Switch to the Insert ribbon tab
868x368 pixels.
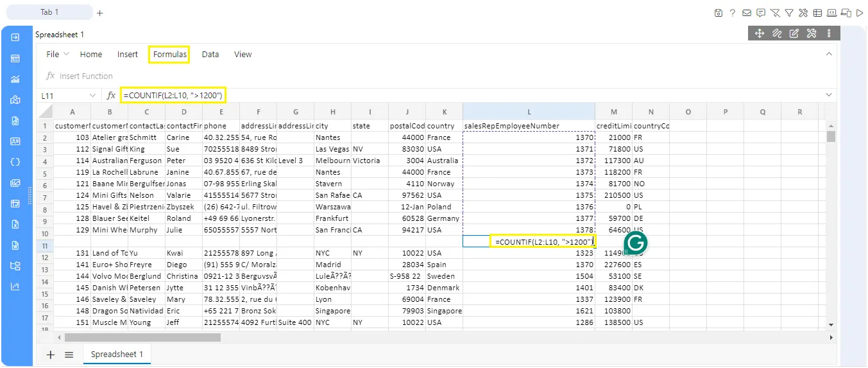(x=128, y=55)
